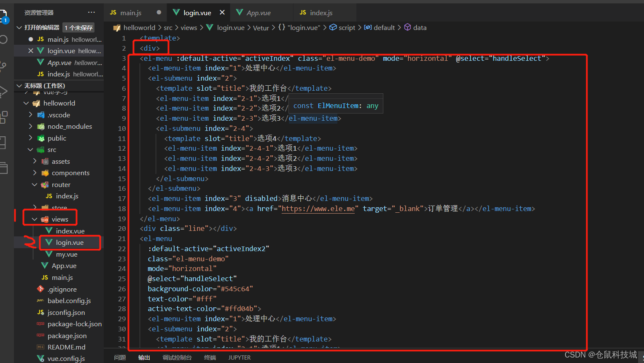
Task: Click unsaved dot beside main.js in open editors
Action: pyautogui.click(x=30, y=39)
